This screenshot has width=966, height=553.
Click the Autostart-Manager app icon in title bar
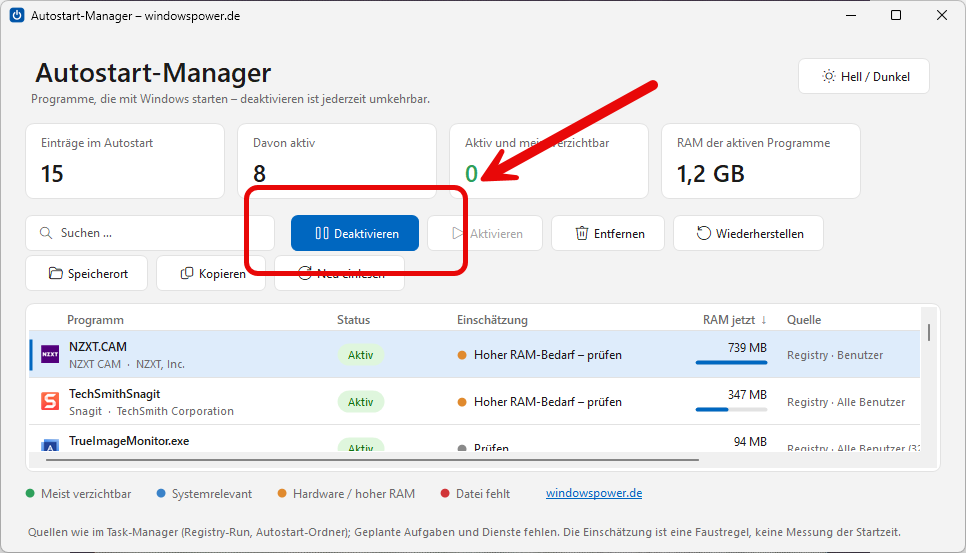click(17, 15)
